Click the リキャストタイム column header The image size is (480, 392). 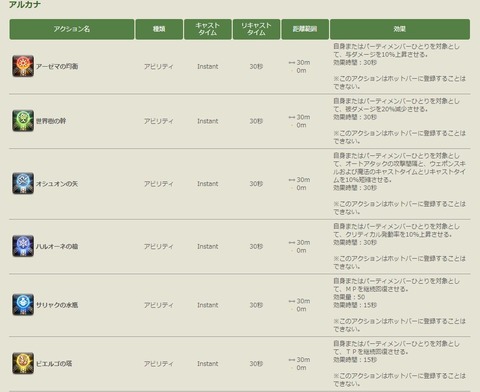pos(256,29)
